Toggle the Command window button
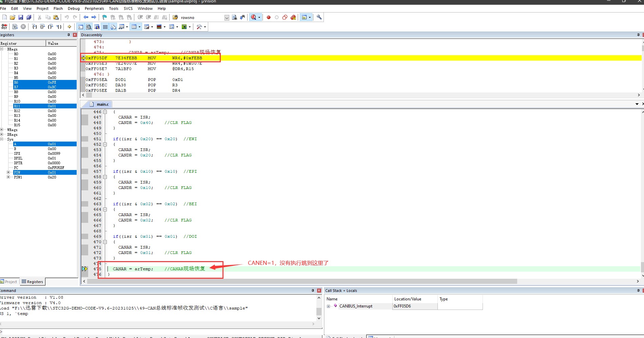The image size is (644, 338). 80,27
